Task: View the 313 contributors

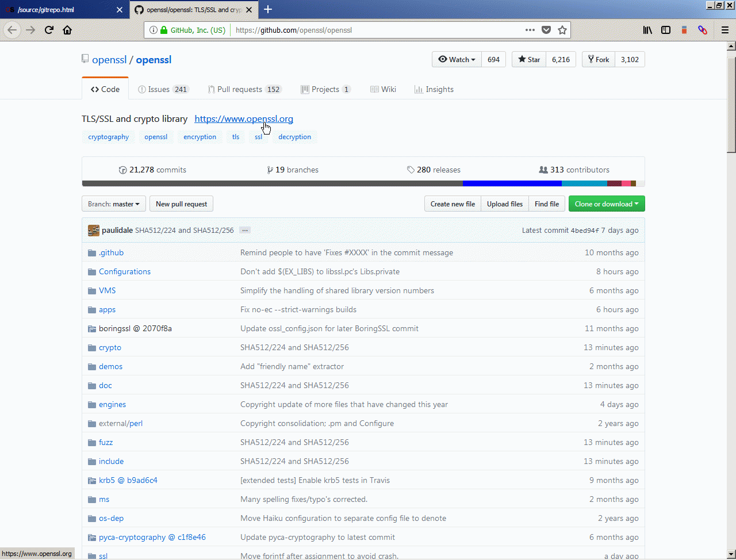Action: coord(574,170)
